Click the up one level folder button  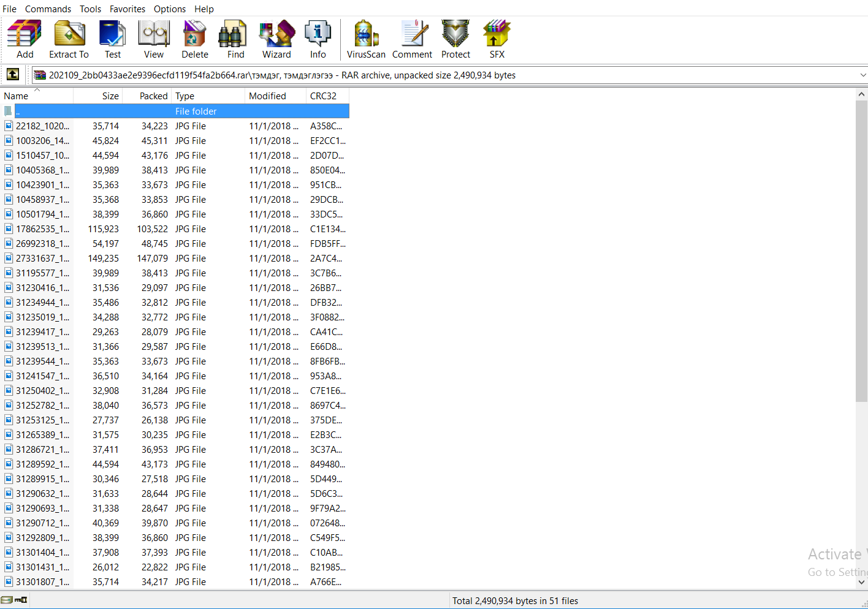(13, 74)
